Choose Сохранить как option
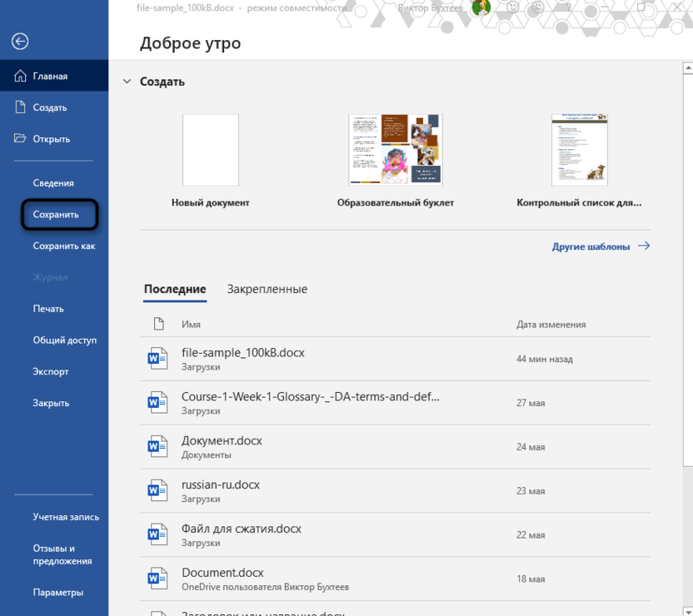 64,246
